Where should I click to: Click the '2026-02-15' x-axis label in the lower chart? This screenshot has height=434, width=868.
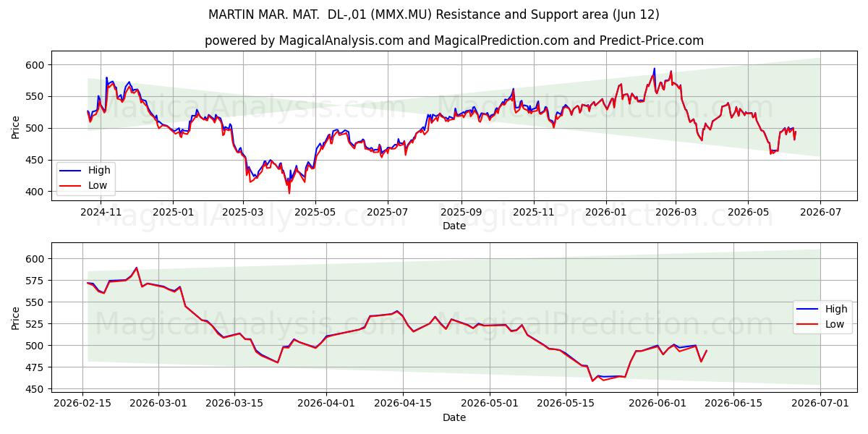83,404
